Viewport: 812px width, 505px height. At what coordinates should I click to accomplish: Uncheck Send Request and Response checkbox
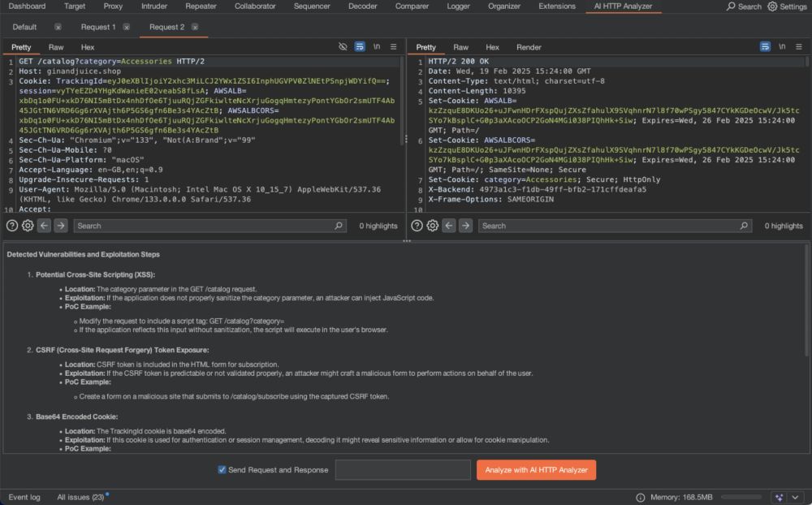tap(222, 470)
